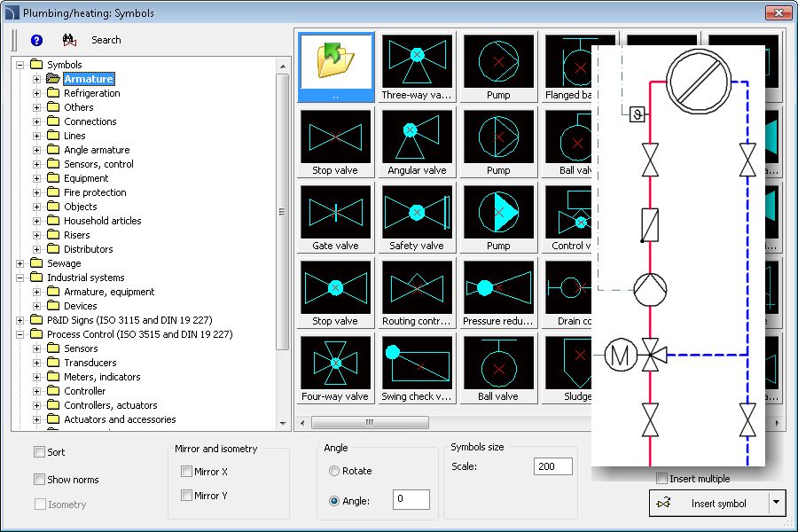Toggle the Isometry checkbox
Image resolution: width=798 pixels, height=532 pixels.
coord(40,504)
